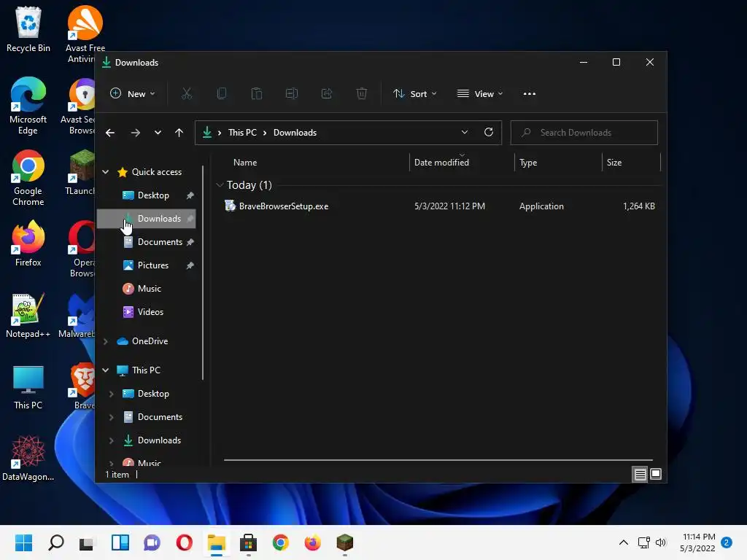Click the Copy icon in toolbar

[222, 94]
